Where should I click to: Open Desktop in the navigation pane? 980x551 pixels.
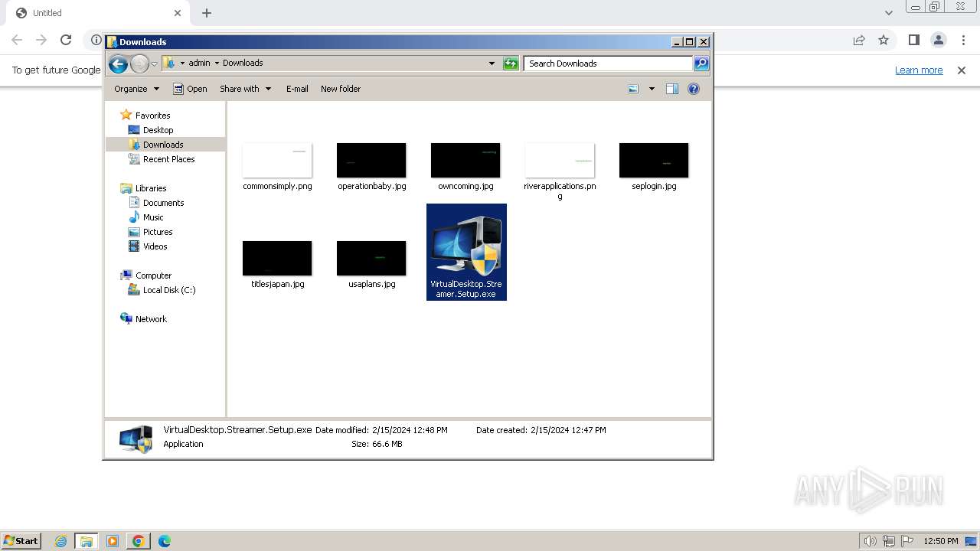158,130
